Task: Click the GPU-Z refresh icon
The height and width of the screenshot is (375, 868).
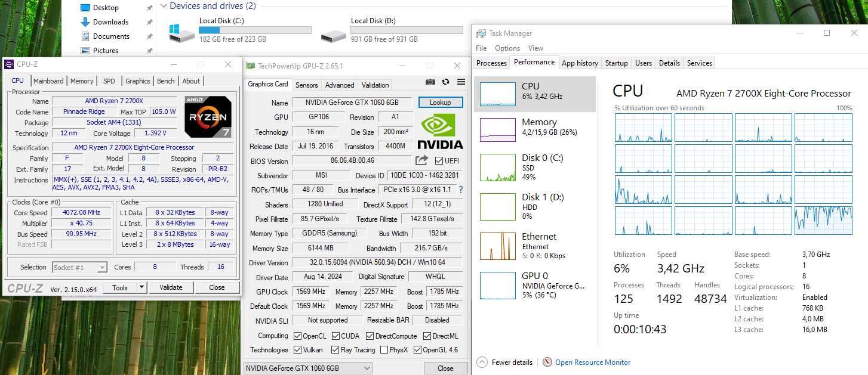Action: (x=445, y=82)
